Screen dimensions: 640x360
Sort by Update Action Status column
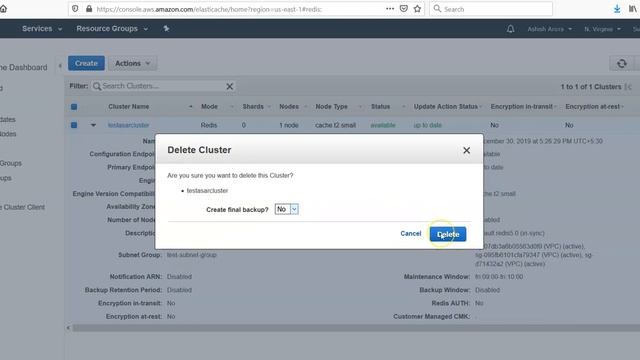coord(446,107)
